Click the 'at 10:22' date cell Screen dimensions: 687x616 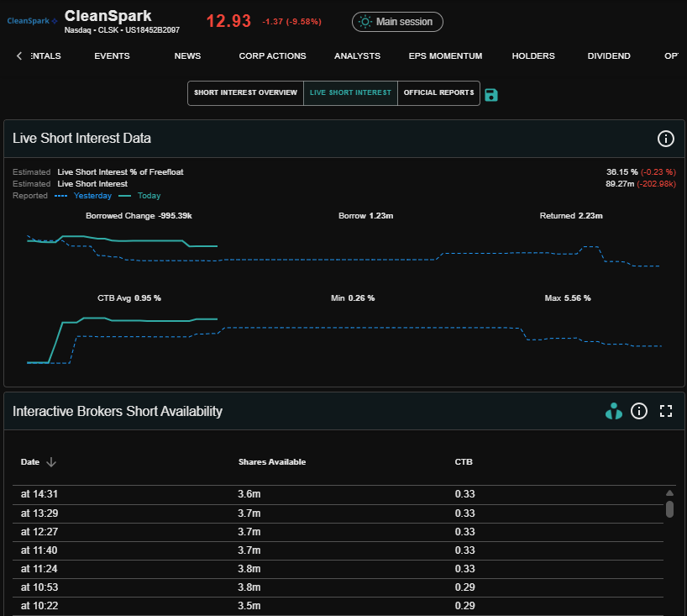click(39, 605)
